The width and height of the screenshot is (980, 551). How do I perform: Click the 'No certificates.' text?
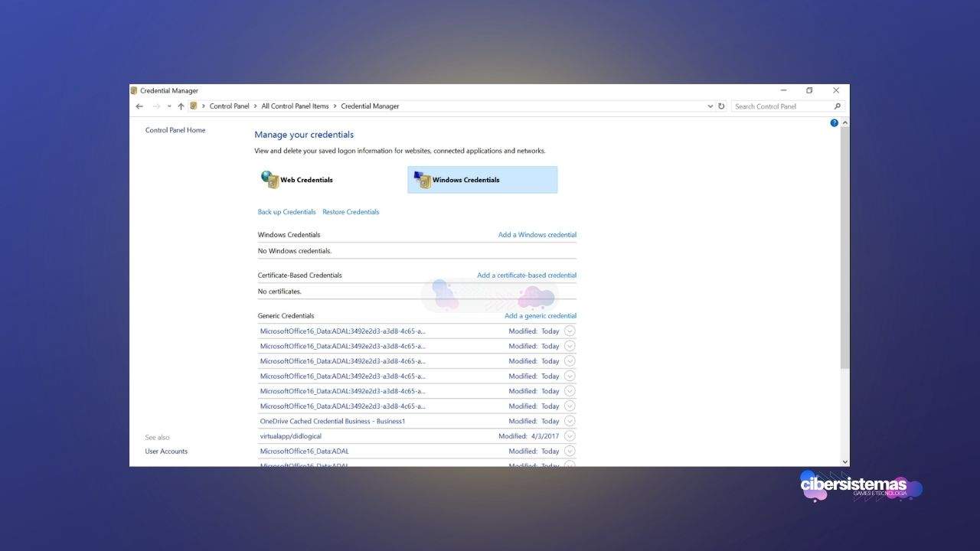[279, 292]
